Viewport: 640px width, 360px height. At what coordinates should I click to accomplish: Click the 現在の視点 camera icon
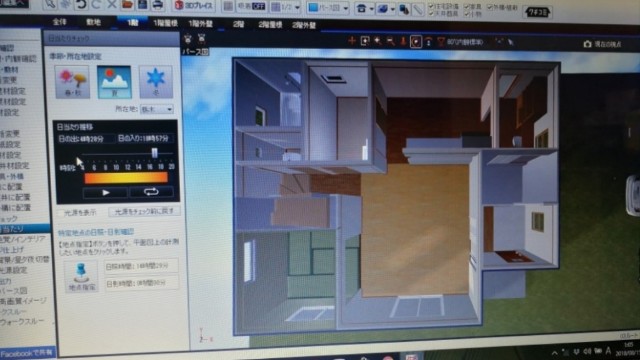(587, 44)
